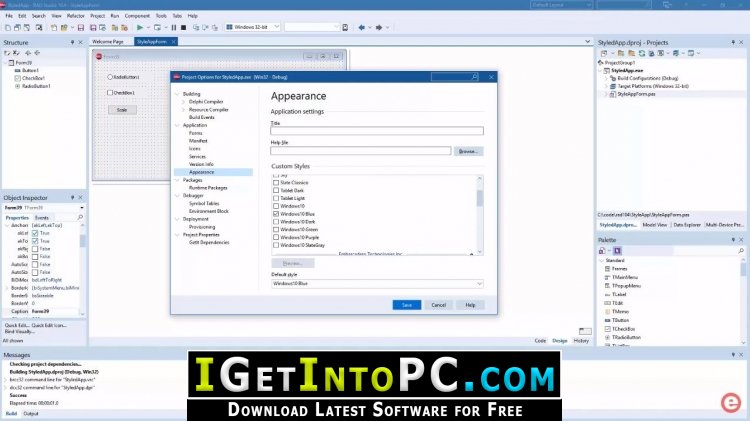Open the Default style dropdown
Screen dimensions: 750x421
pyautogui.click(x=479, y=284)
